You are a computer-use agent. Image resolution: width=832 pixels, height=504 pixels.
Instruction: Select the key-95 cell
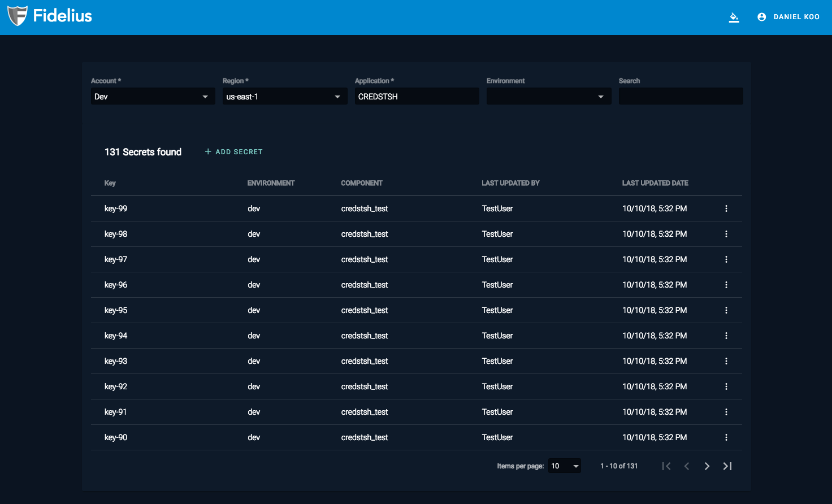point(116,310)
